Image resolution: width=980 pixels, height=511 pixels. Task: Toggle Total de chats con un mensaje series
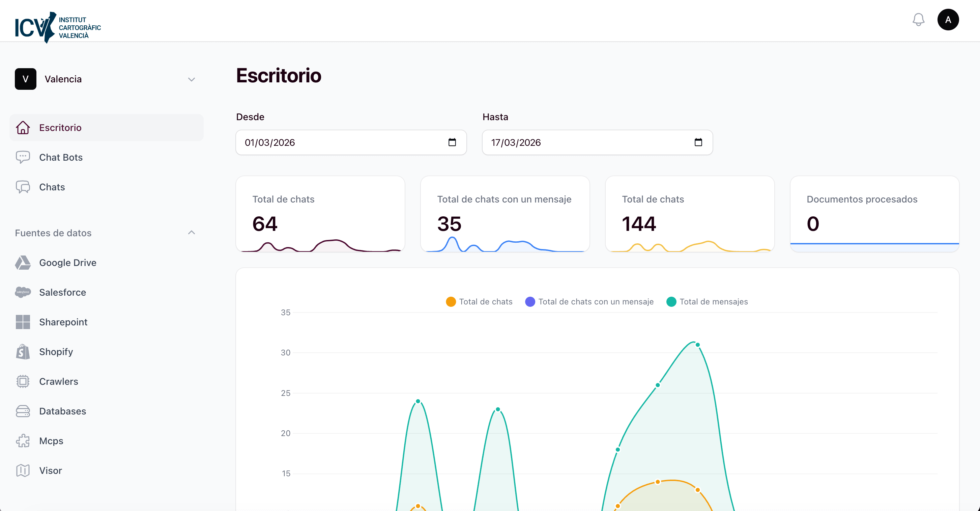click(589, 301)
